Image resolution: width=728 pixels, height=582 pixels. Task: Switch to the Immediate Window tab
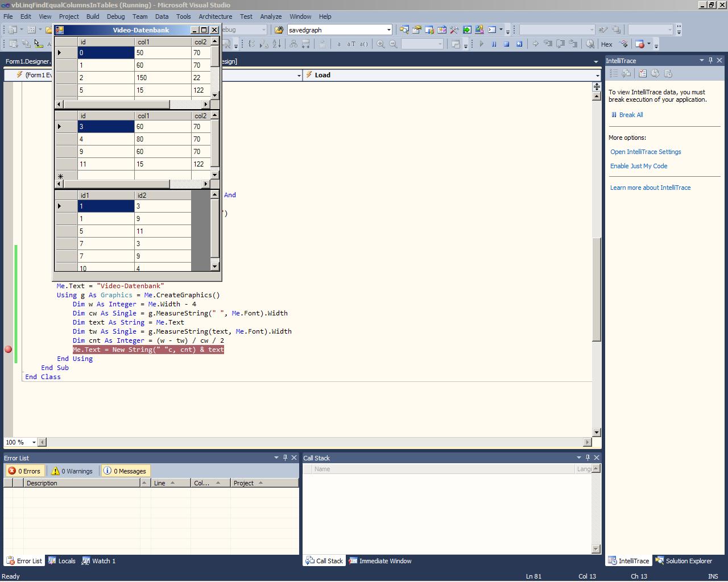pos(380,561)
